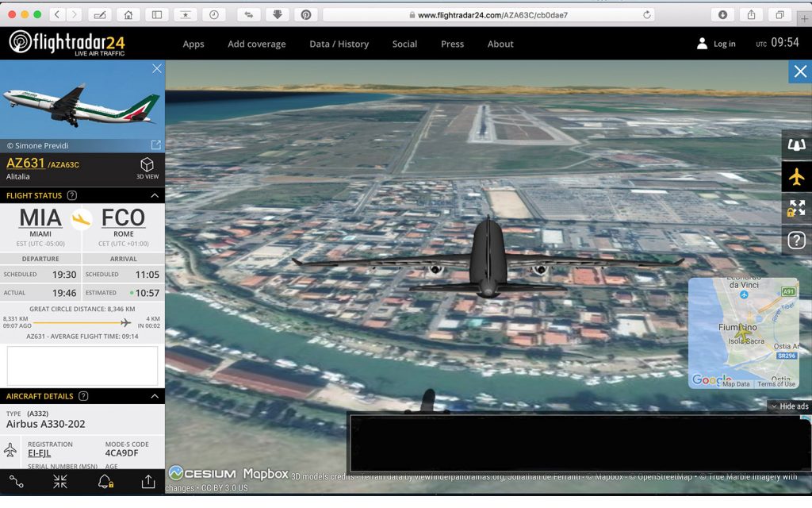Screen dimensions: 812x508
Task: Click the Cesium logo
Action: click(x=202, y=473)
